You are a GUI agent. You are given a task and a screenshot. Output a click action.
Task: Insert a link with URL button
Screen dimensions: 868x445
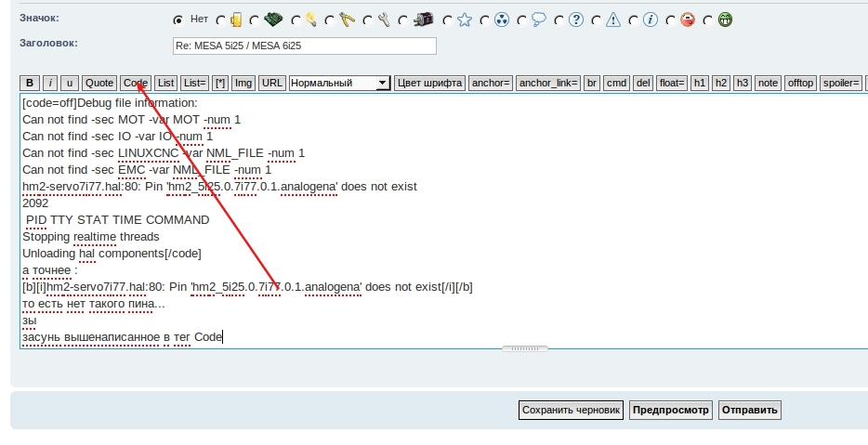click(x=271, y=83)
